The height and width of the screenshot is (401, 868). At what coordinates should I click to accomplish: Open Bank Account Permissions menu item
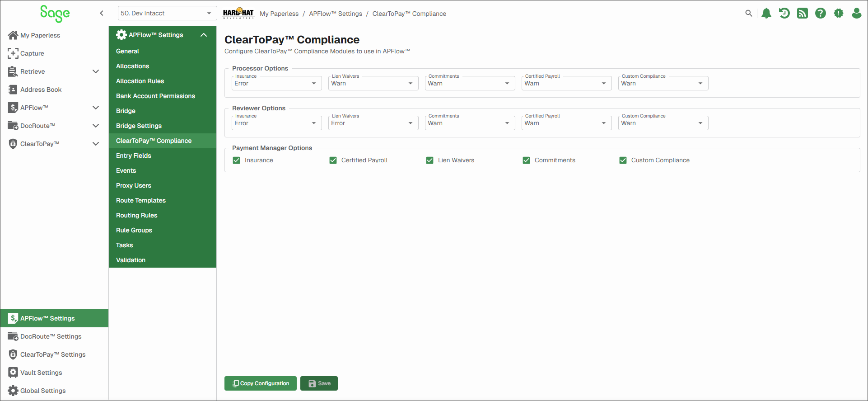(163, 96)
